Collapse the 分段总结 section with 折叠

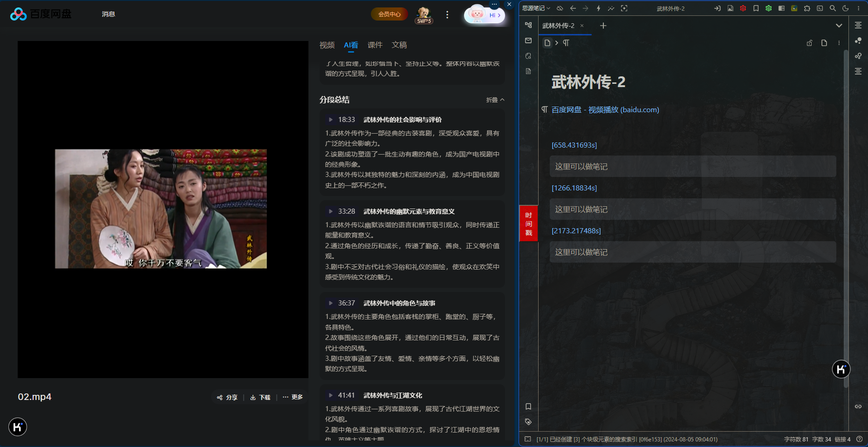(x=495, y=100)
